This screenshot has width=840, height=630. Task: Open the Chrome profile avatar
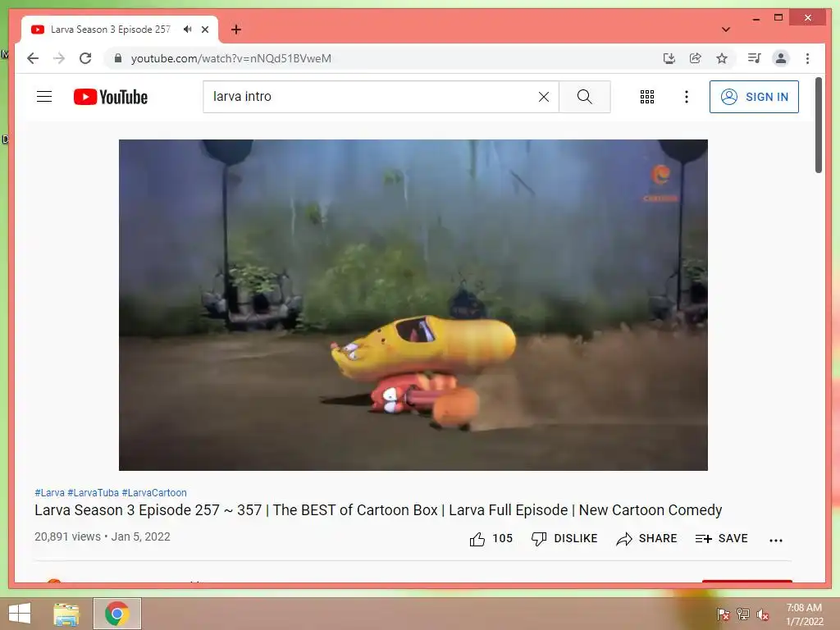point(781,58)
